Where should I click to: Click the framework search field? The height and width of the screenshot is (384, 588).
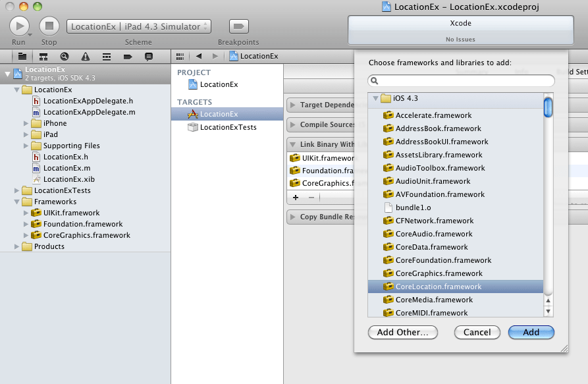click(460, 80)
